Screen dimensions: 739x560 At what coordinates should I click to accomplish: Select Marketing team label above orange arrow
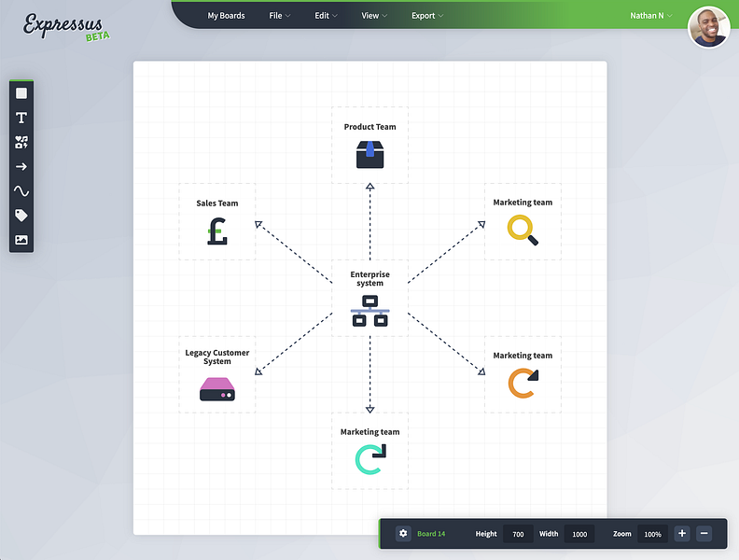point(523,356)
